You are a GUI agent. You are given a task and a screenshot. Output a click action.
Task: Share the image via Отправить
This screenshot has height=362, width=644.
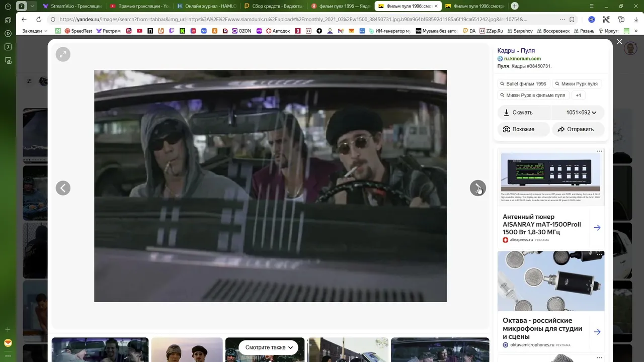coord(578,129)
